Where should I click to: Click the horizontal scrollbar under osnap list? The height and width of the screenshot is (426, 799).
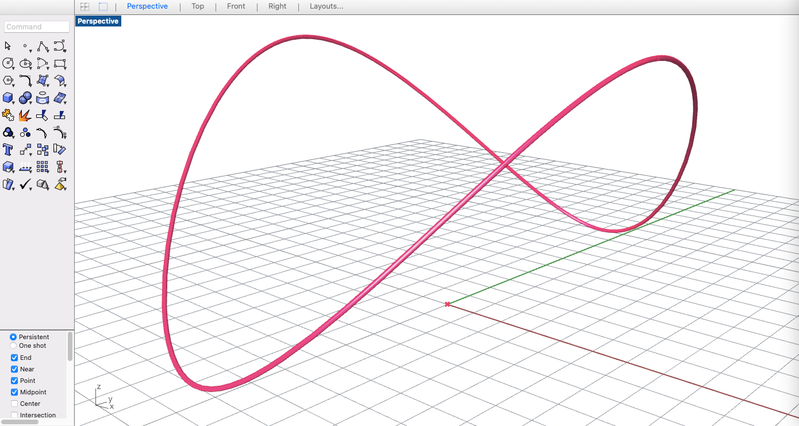coord(22,422)
